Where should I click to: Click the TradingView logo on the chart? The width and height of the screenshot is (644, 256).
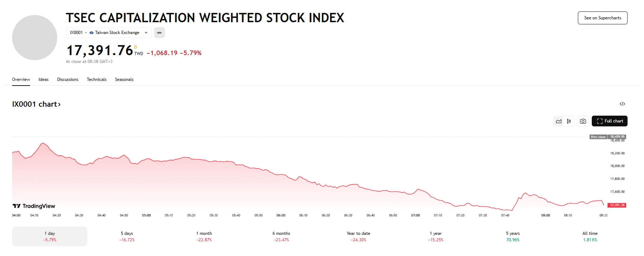point(34,206)
